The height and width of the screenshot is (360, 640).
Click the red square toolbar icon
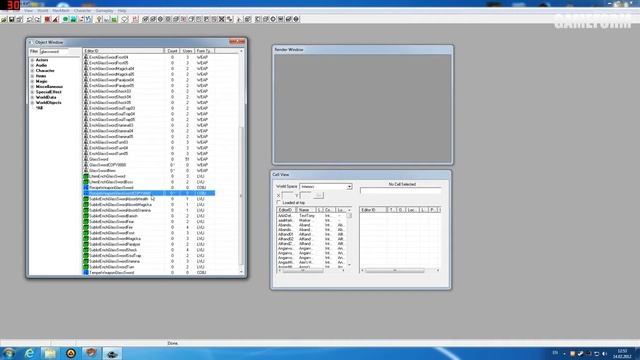click(x=47, y=19)
